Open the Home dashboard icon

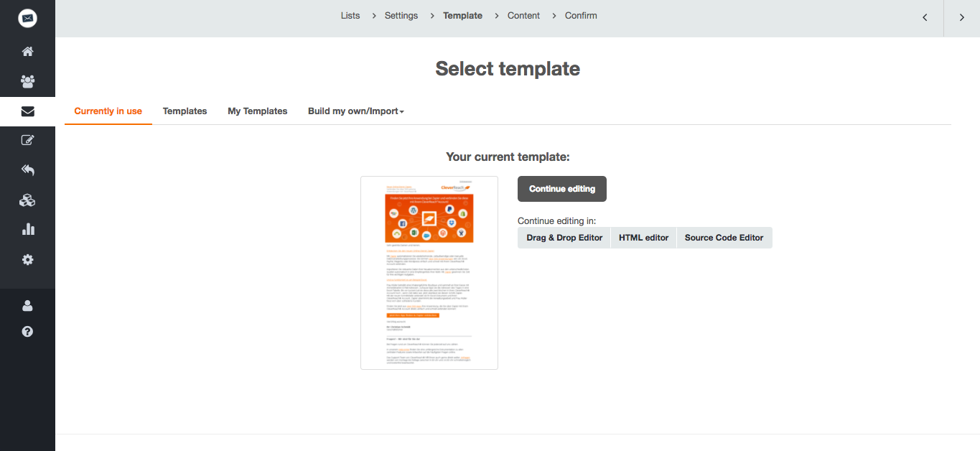point(27,52)
